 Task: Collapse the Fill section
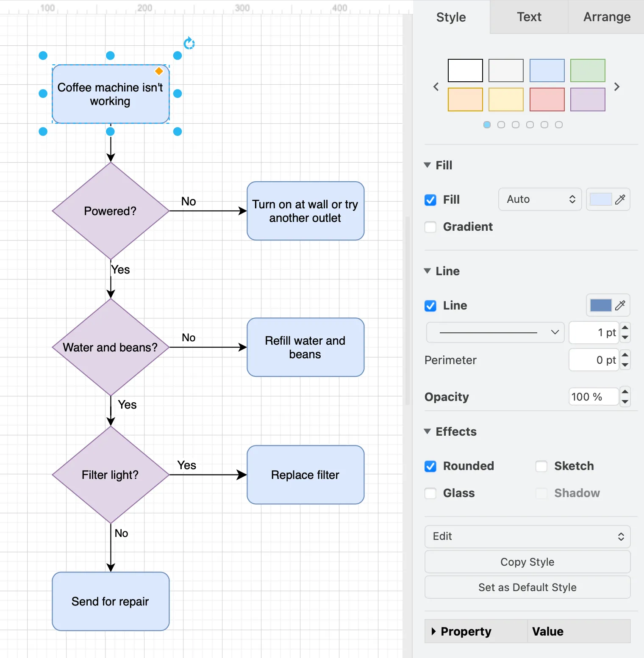427,165
